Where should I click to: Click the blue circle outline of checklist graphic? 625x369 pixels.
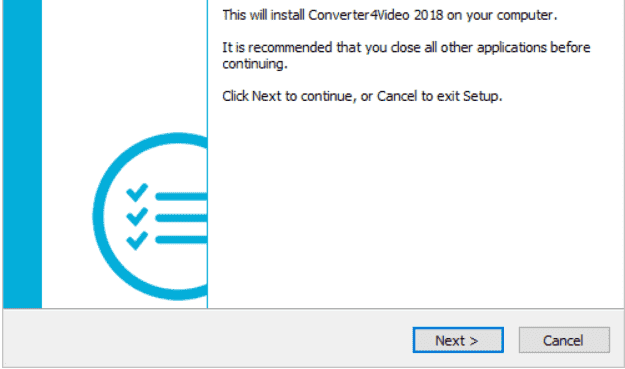click(98, 216)
